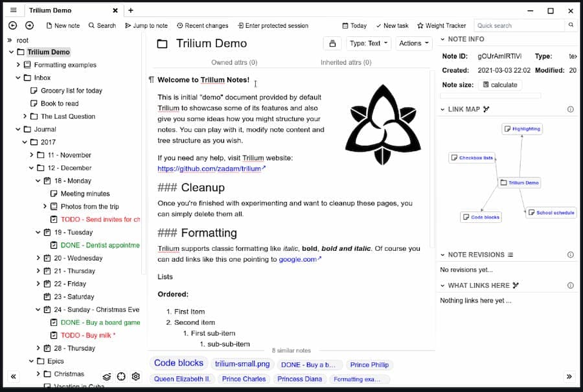This screenshot has height=392, width=583.
Task: Open a new tab with the plus icon
Action: [x=130, y=10]
